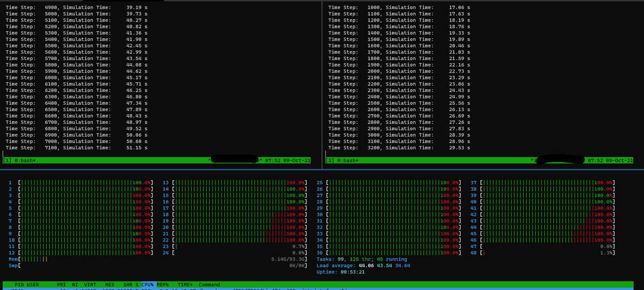Sort by MEM% column header in htop

click(x=163, y=285)
